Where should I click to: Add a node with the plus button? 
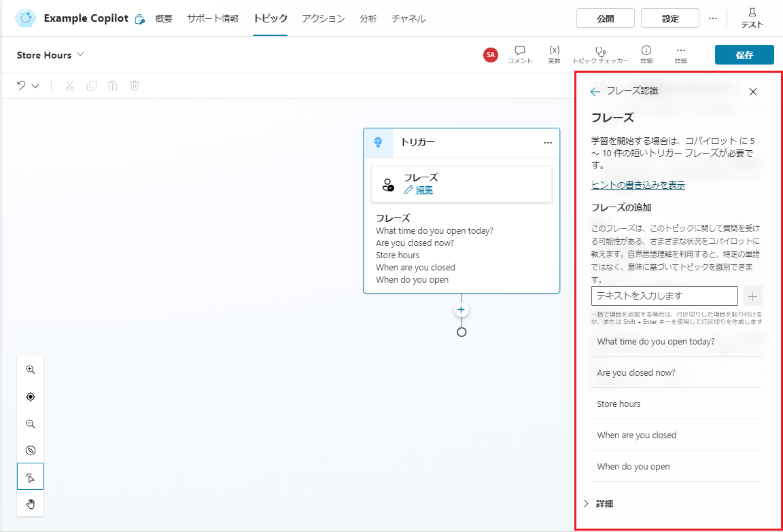tap(461, 310)
